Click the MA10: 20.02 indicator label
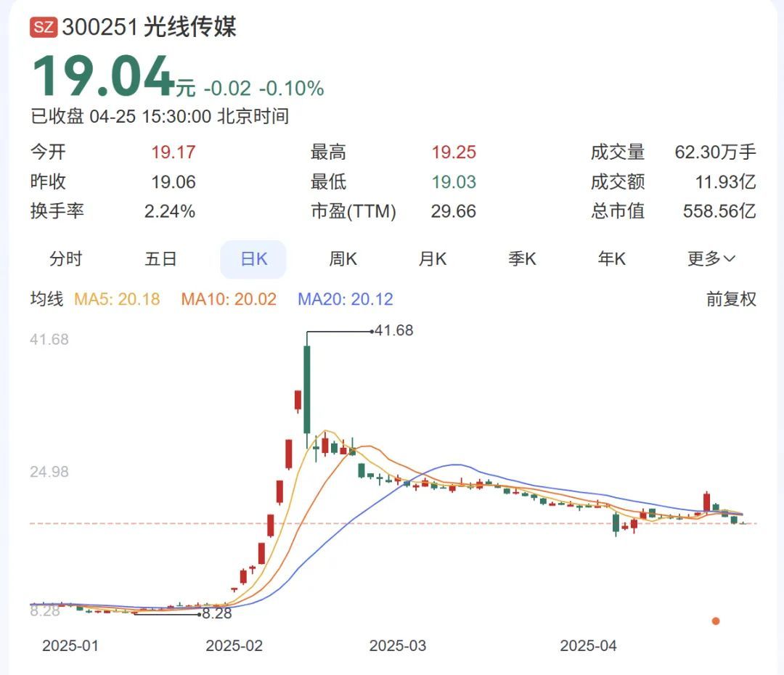This screenshot has height=675, width=784. tap(229, 299)
